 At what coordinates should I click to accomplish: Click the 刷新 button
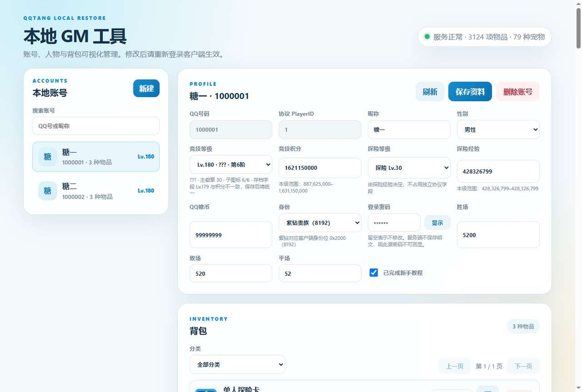click(x=430, y=91)
